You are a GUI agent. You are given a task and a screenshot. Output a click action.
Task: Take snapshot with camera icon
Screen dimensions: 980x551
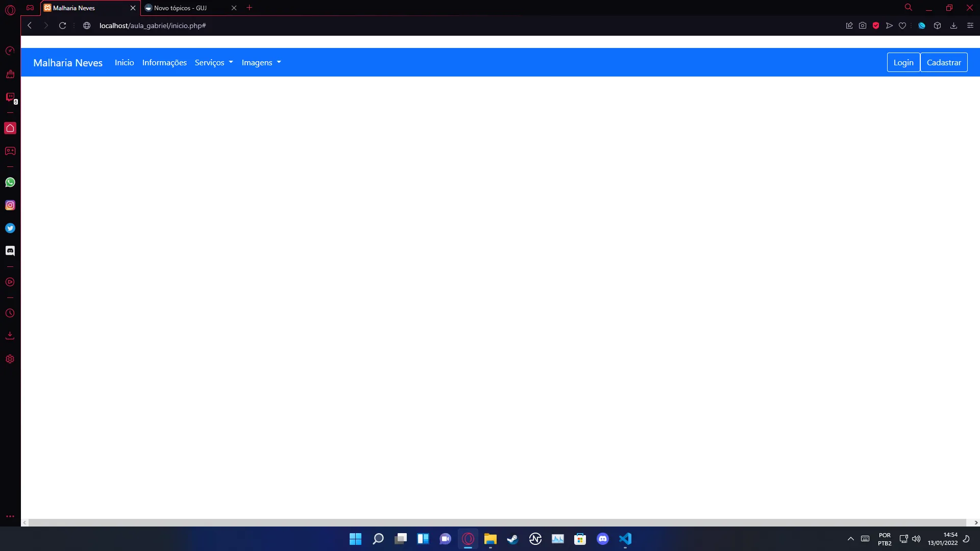pyautogui.click(x=863, y=26)
